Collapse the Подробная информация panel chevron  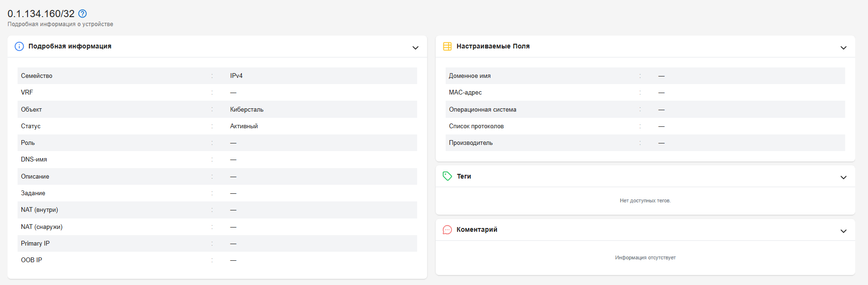(415, 48)
